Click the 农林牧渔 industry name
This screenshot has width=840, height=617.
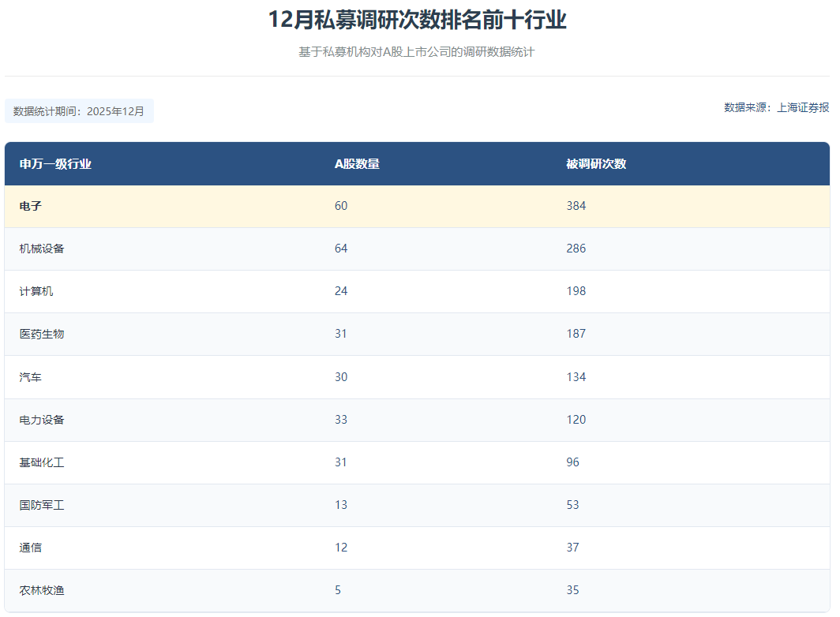(42, 590)
